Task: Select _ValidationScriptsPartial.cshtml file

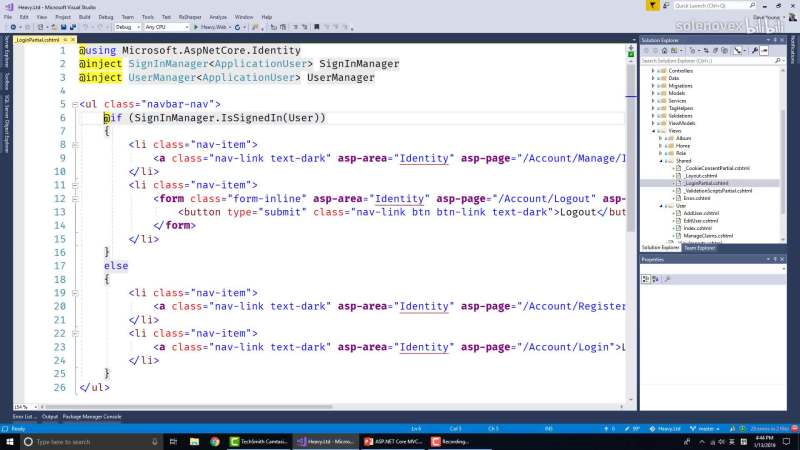Action: pos(718,191)
